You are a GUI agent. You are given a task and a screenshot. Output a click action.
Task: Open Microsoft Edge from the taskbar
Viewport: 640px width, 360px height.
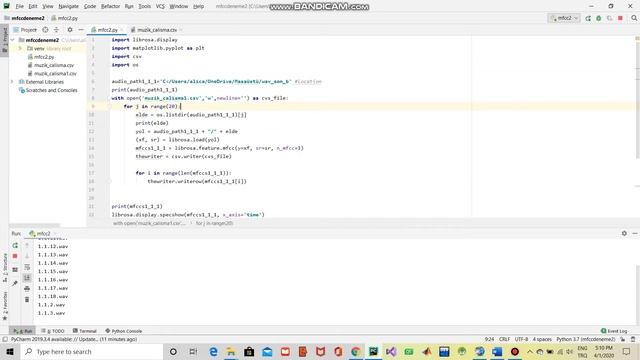[213, 351]
